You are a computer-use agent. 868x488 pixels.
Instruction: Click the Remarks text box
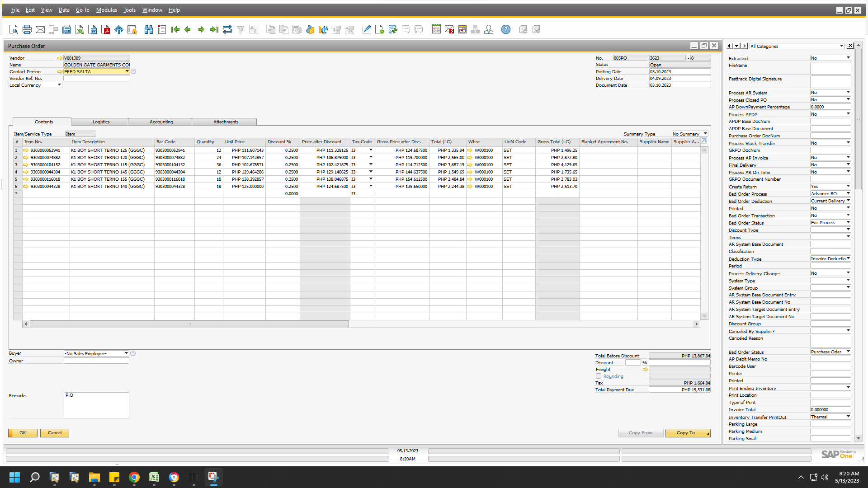click(x=96, y=405)
